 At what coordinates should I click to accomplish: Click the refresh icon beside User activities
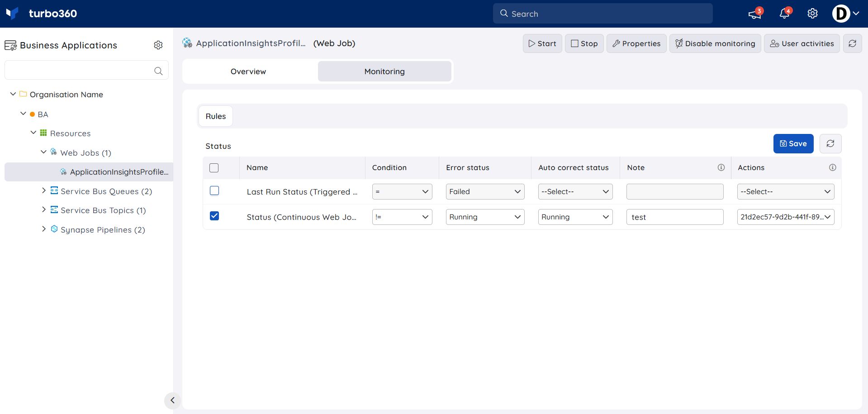pos(852,43)
